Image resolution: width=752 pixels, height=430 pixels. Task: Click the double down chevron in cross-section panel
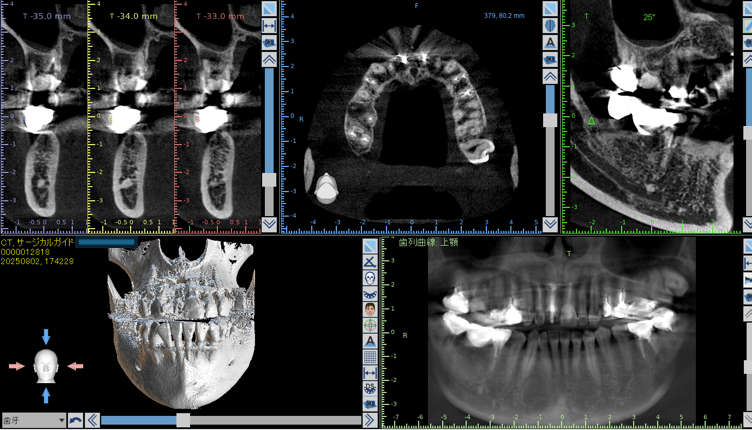269,224
